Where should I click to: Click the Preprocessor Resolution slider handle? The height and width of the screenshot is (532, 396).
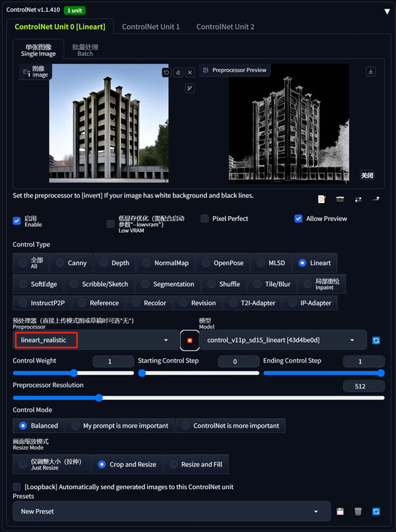[x=99, y=398]
